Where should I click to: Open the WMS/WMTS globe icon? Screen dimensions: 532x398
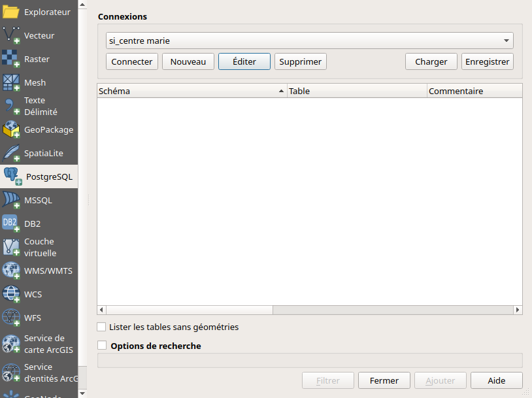[12, 271]
